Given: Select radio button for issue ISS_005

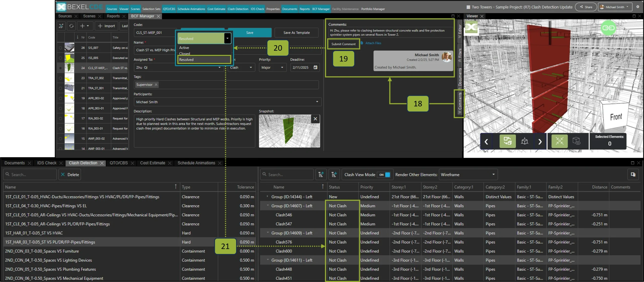Looking at the screenshot, I should point(60,58).
